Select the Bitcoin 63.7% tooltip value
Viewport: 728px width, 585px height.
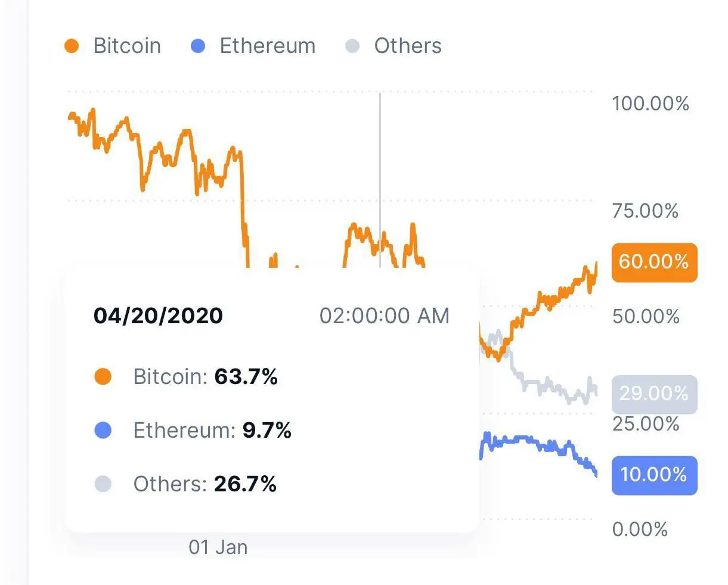(x=246, y=377)
